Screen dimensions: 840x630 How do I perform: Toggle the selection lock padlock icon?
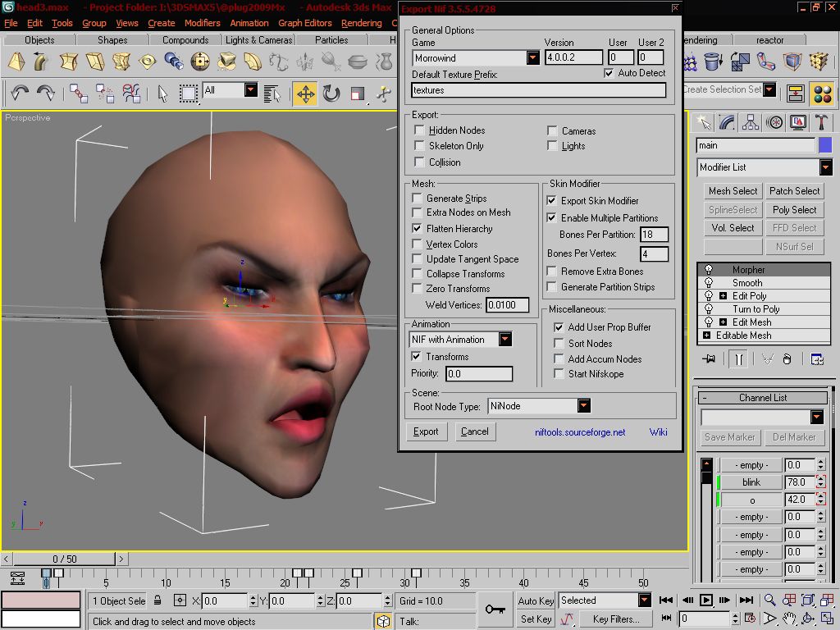click(157, 600)
